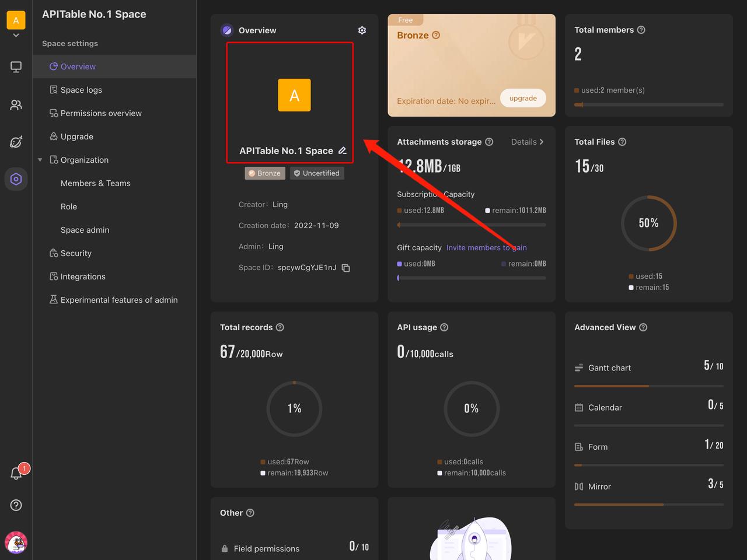Open the workbench monitor icon in left rail
The height and width of the screenshot is (560, 747).
[x=16, y=67]
